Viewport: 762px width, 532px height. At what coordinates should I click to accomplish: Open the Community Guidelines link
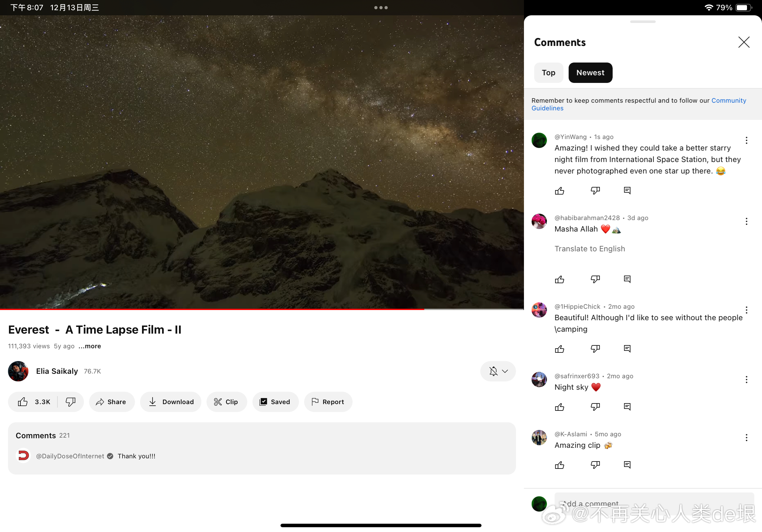(728, 100)
